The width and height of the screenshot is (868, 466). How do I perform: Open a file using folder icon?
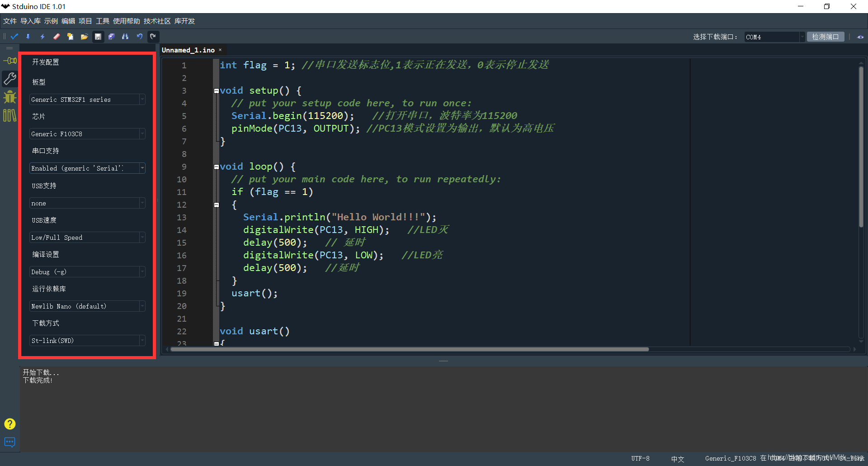pos(84,37)
